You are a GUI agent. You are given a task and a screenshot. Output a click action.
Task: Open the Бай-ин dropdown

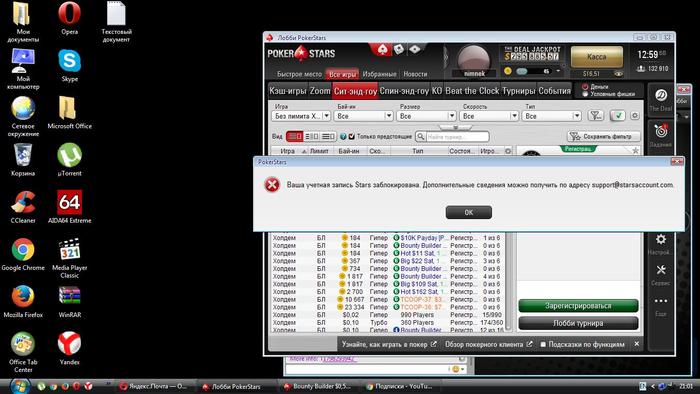tap(363, 116)
